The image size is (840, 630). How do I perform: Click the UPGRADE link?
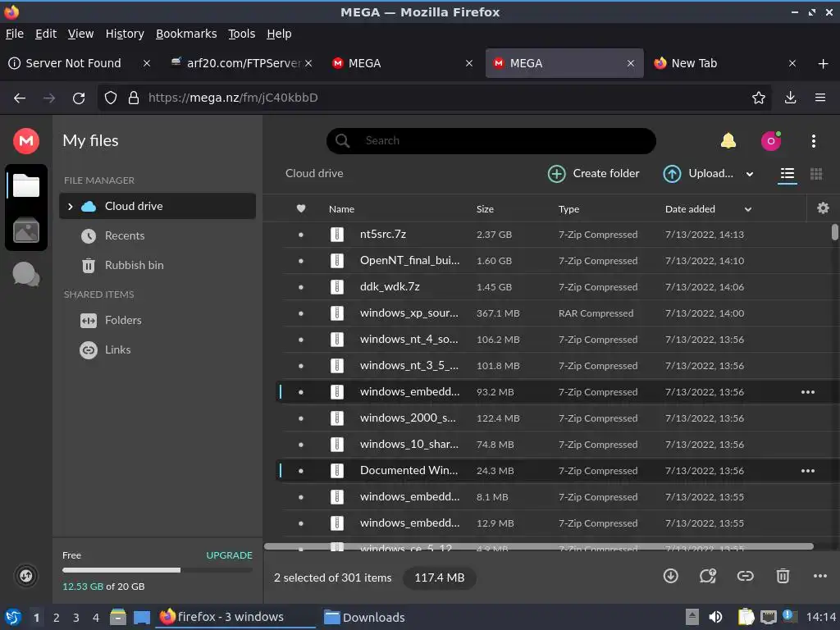[230, 555]
